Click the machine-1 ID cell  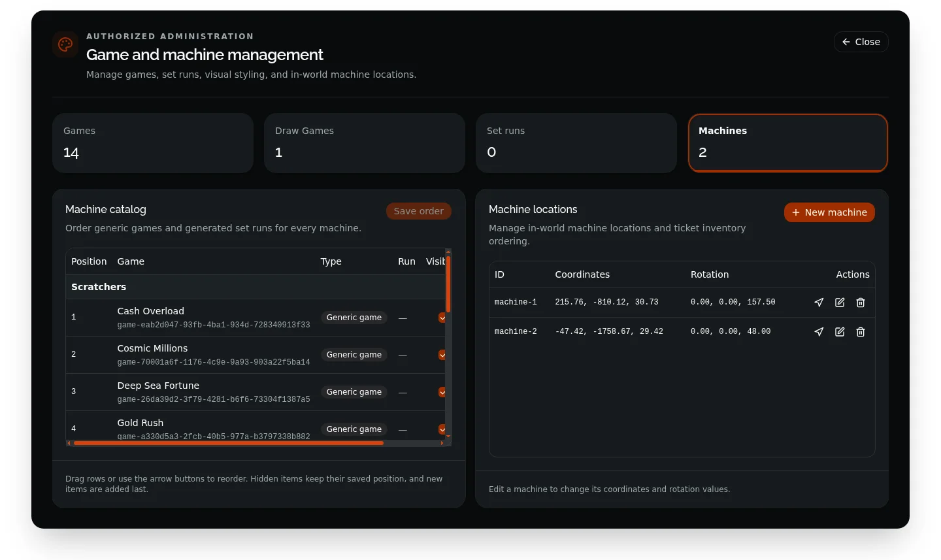tap(516, 303)
